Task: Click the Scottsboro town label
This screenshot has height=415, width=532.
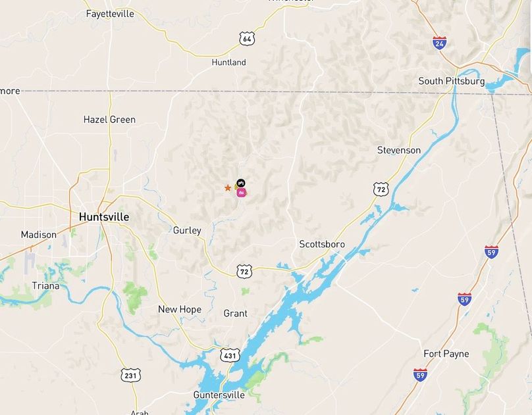Action: point(322,244)
